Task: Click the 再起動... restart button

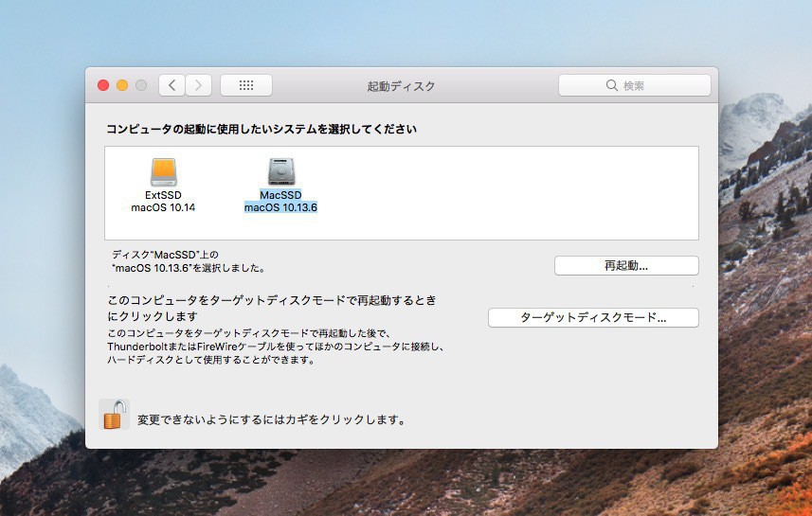Action: pyautogui.click(x=626, y=266)
